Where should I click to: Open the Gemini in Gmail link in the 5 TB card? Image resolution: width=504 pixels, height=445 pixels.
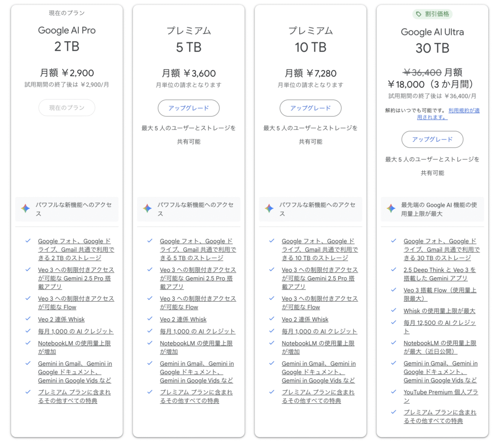tap(197, 372)
